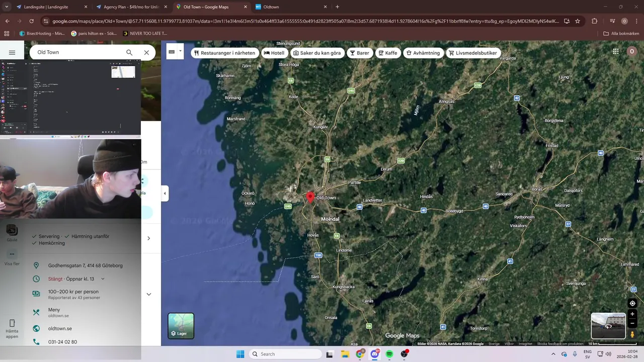
Task: Expand the price per person section chevron
Action: pos(148,294)
